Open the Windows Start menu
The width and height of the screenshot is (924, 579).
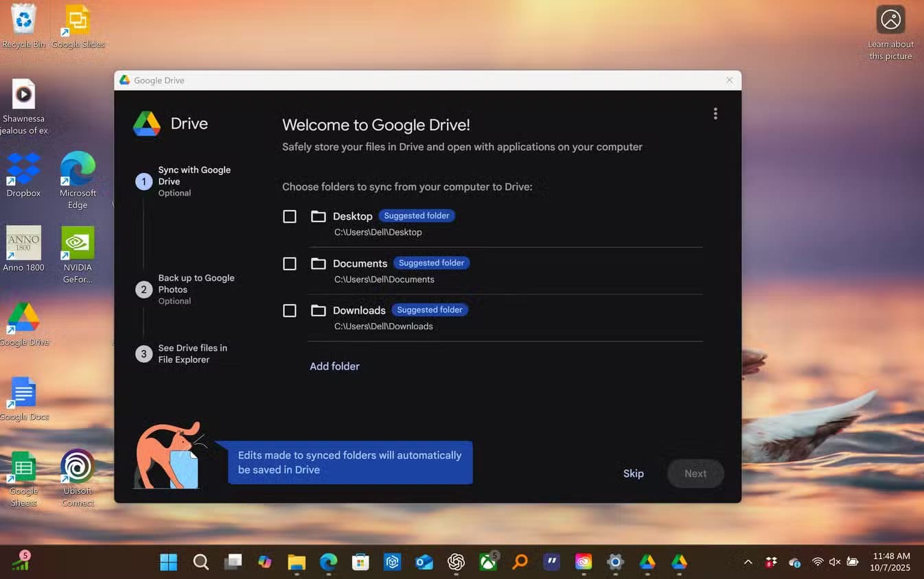(x=168, y=563)
